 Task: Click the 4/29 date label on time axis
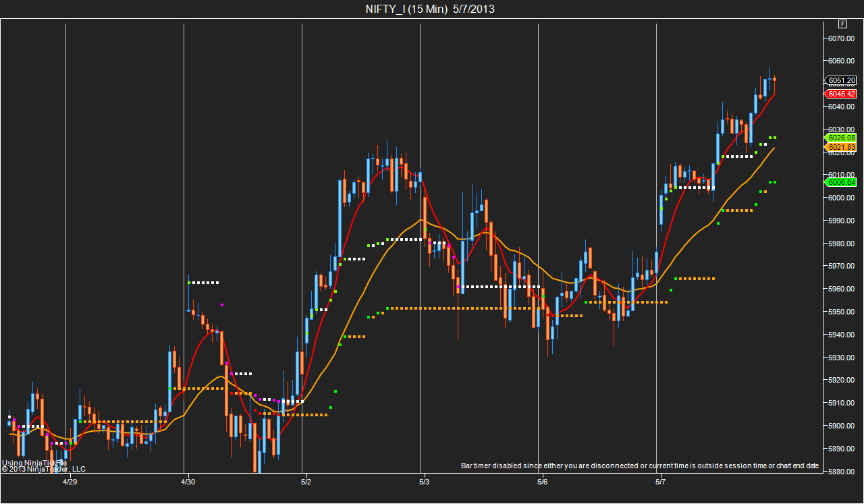(70, 482)
